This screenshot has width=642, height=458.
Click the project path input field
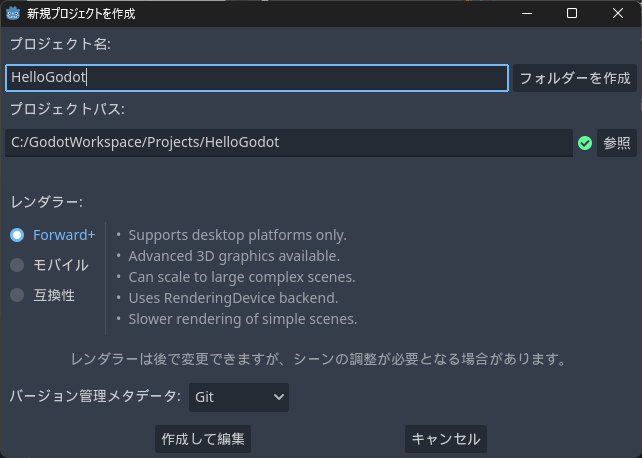pyautogui.click(x=289, y=143)
